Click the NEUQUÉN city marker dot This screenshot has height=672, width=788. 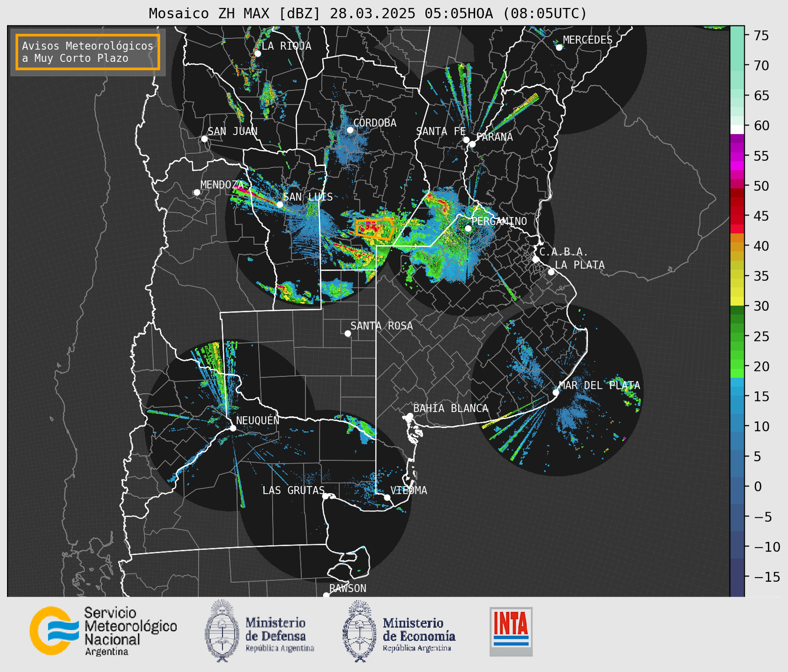coord(233,428)
